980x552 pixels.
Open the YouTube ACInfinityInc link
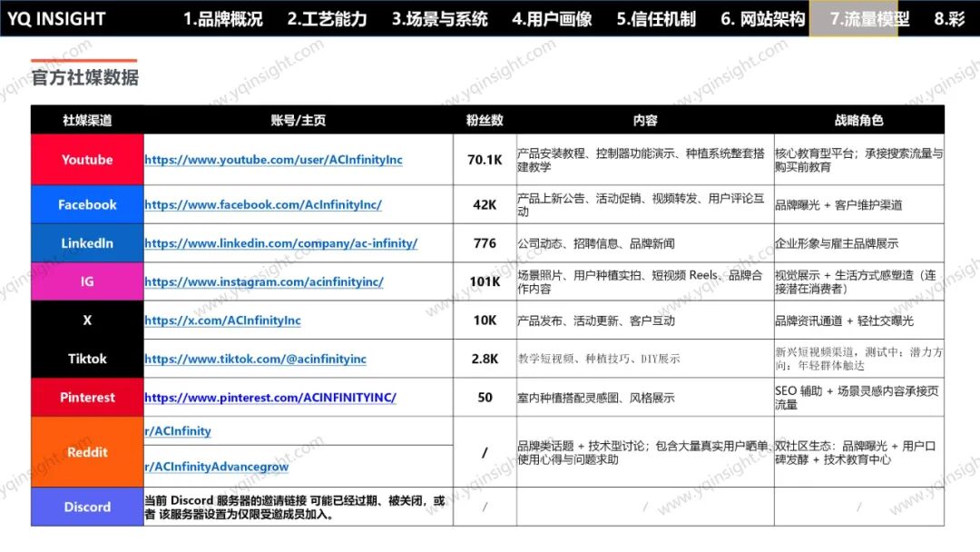click(x=273, y=160)
